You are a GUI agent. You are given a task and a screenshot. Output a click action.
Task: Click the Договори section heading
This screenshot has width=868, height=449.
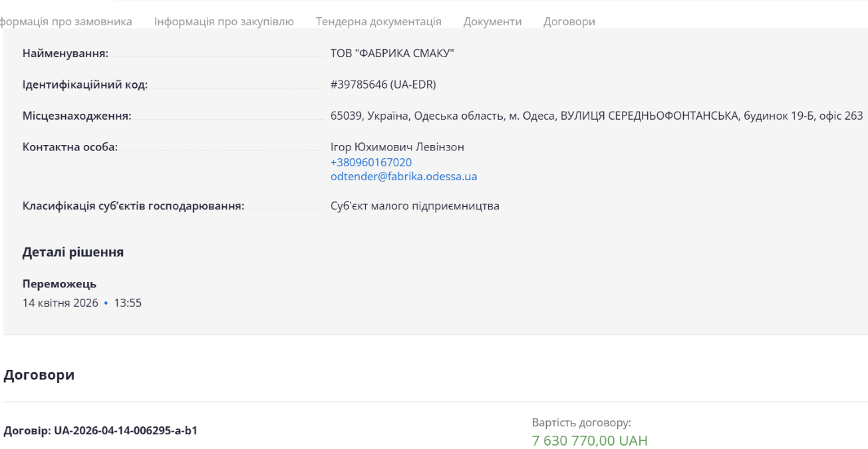click(x=39, y=375)
